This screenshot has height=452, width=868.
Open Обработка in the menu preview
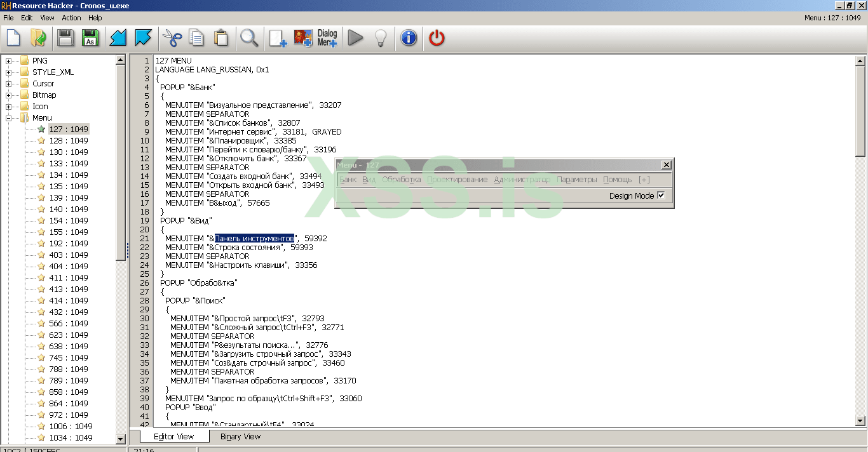tap(402, 180)
